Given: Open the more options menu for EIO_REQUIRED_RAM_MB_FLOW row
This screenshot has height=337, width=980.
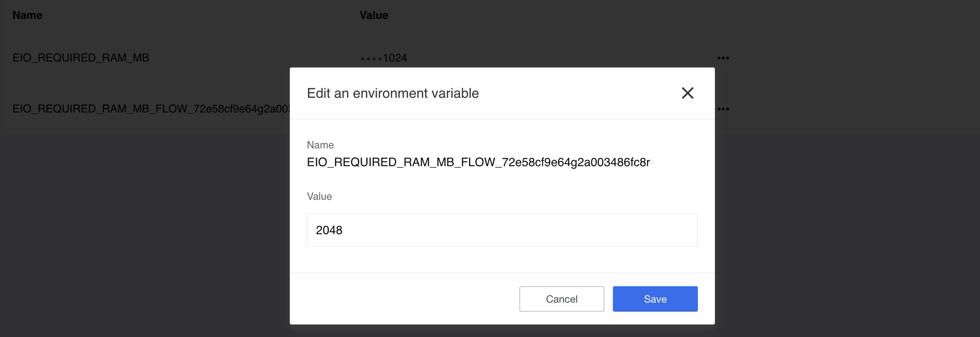Looking at the screenshot, I should click(723, 109).
